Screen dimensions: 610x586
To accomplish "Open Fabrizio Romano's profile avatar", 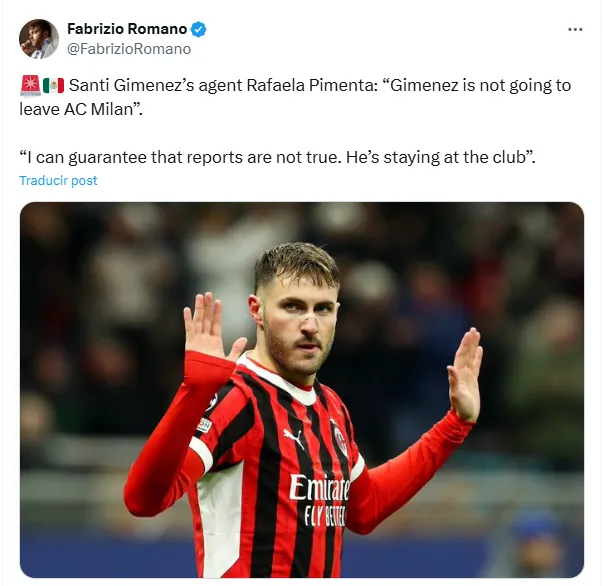I will [x=39, y=39].
